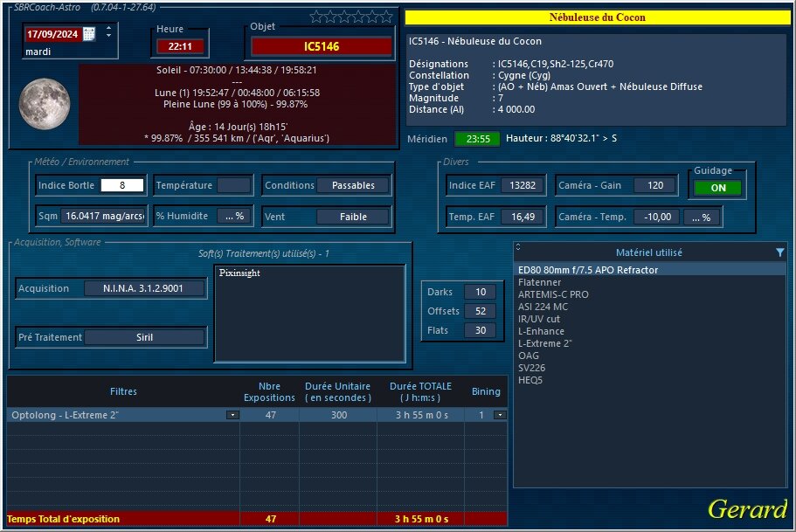Viewport: 796px width, 532px height.
Task: Click the Nbre Expositions cell 47
Action: point(270,415)
